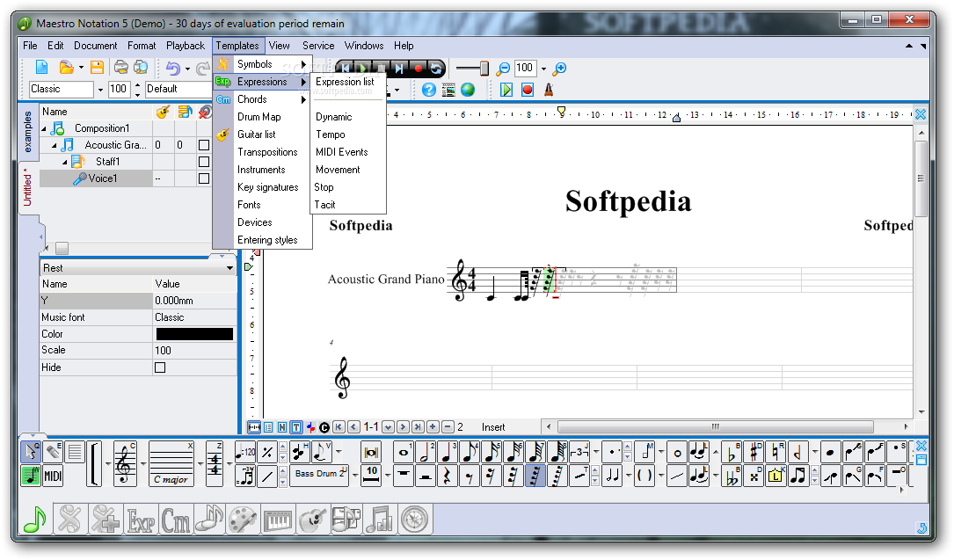Open print preview from the toolbar

pyautogui.click(x=141, y=68)
